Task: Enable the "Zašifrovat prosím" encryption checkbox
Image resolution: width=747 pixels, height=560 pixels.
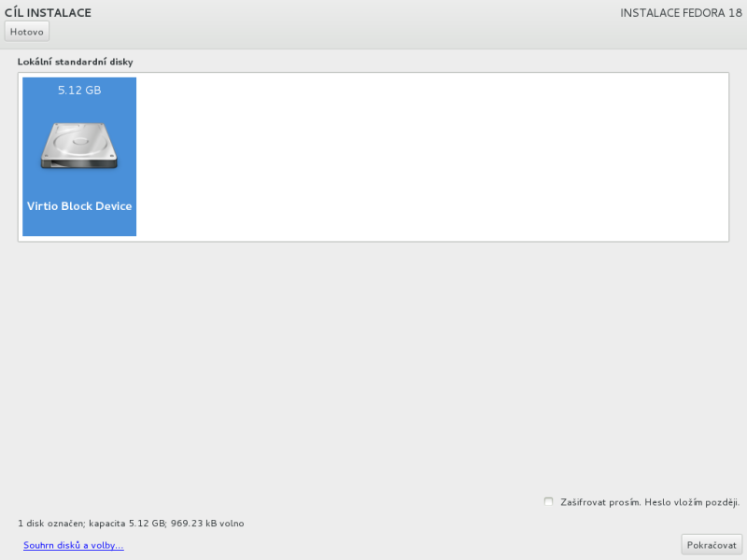Action: [x=548, y=501]
